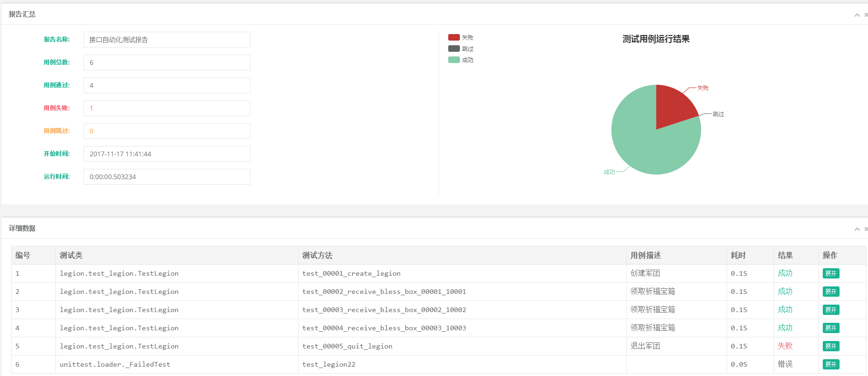Click the 结果 column header
Screen dimensions: 868x376
tap(796, 255)
